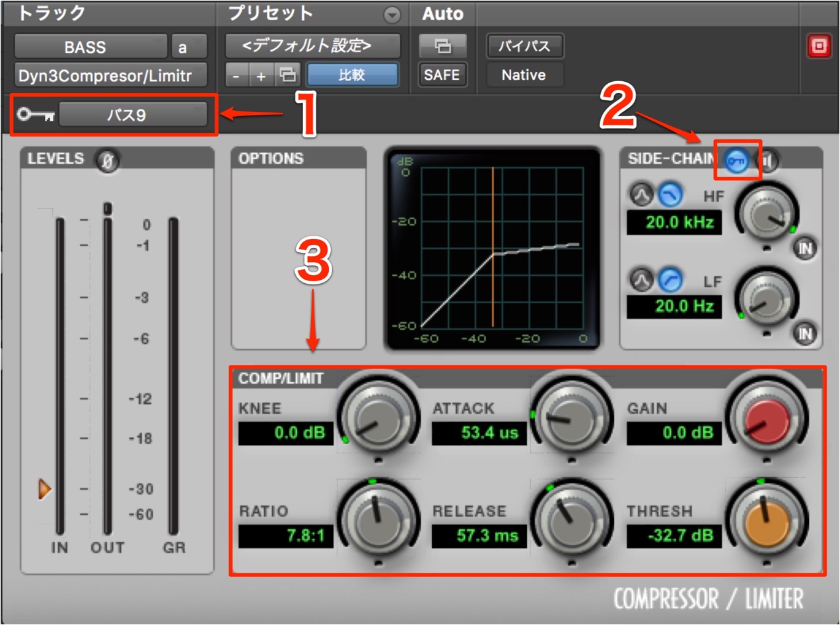Image resolution: width=840 pixels, height=625 pixels.
Task: Toggle the phase invert button in LEVELS
Action: [109, 160]
